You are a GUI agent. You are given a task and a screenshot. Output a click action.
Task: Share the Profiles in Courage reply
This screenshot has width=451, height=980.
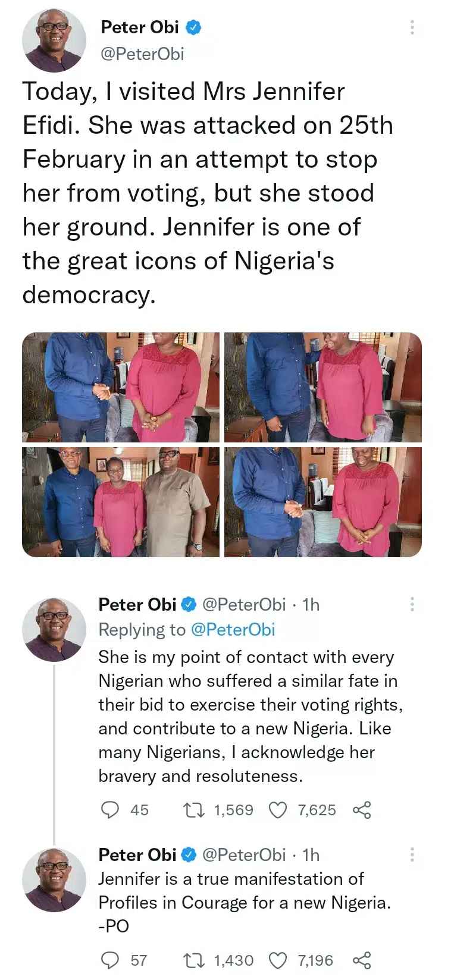(x=362, y=960)
